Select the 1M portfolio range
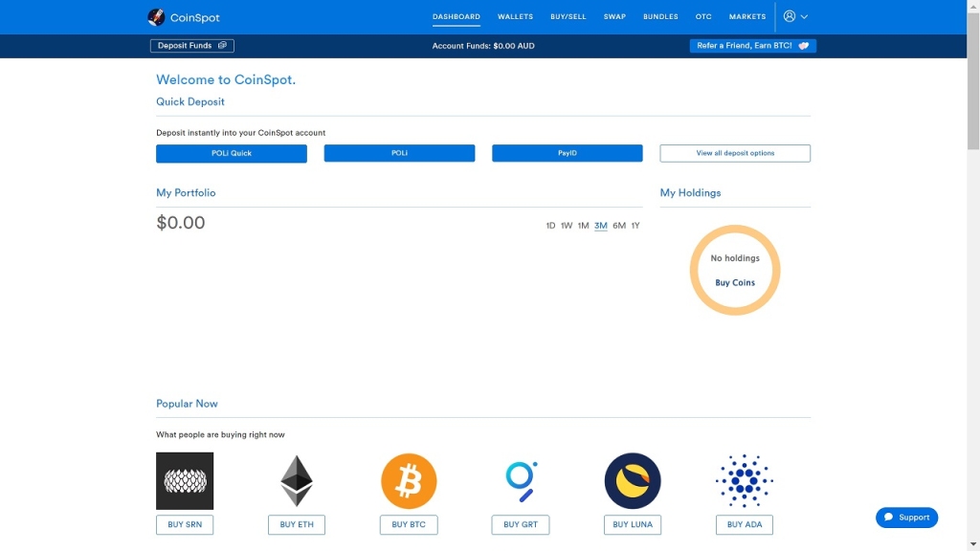 click(x=583, y=226)
